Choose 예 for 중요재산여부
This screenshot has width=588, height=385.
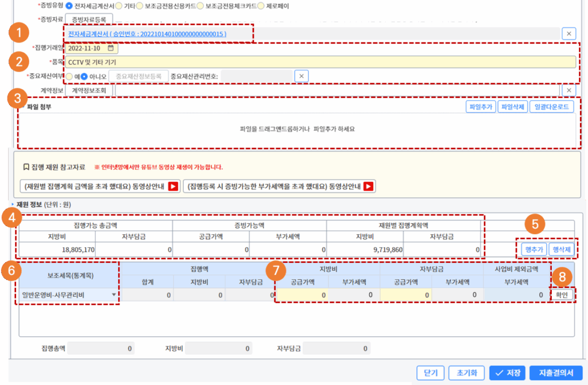tap(69, 76)
